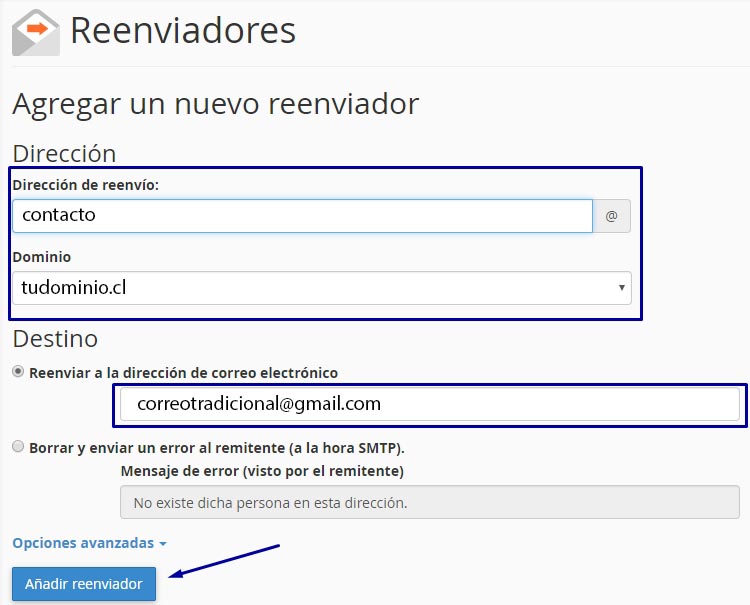Expand Opciones avanzadas
750x605 pixels.
tap(89, 543)
